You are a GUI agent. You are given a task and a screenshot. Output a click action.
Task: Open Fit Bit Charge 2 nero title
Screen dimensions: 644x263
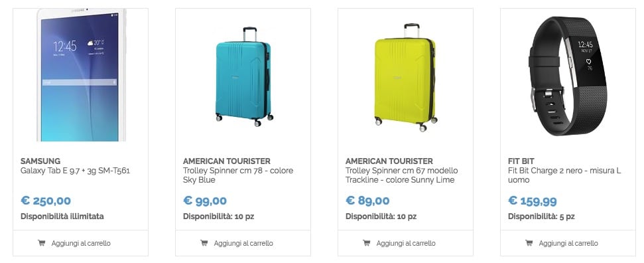[564, 175]
